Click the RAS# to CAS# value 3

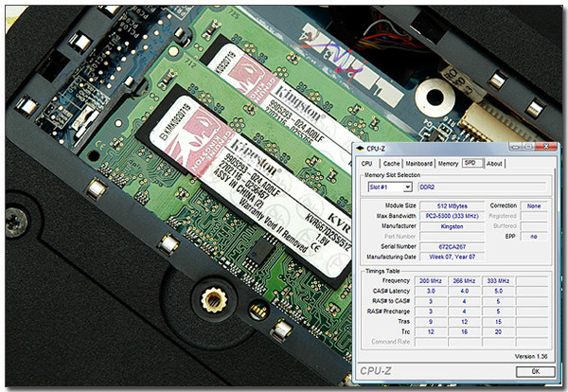click(431, 301)
